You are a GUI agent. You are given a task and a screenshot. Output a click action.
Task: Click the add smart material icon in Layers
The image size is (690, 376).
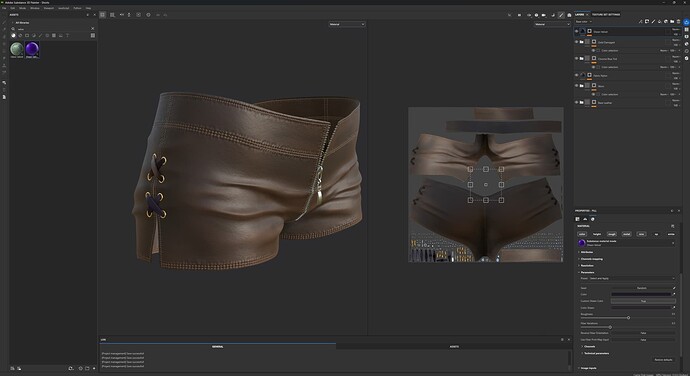(x=666, y=21)
